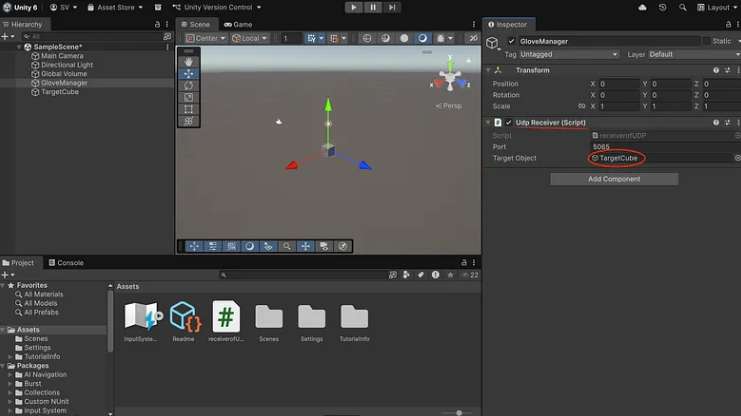Switch to the Game tab
The height and width of the screenshot is (416, 741).
coord(239,24)
